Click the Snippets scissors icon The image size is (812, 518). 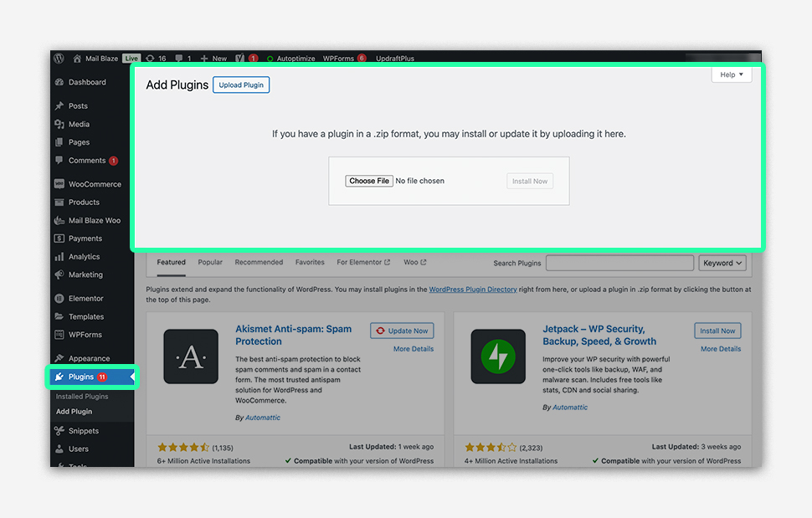59,430
